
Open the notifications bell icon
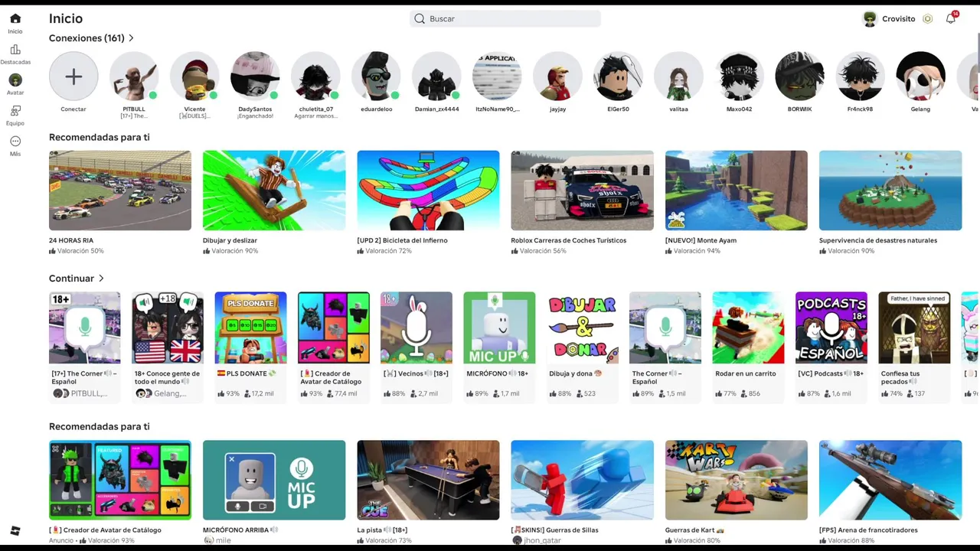click(x=951, y=18)
